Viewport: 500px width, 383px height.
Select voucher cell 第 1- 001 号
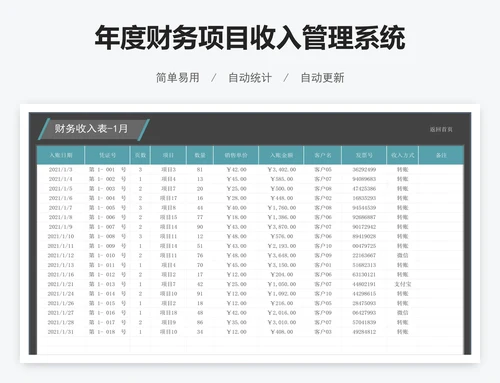[107, 170]
